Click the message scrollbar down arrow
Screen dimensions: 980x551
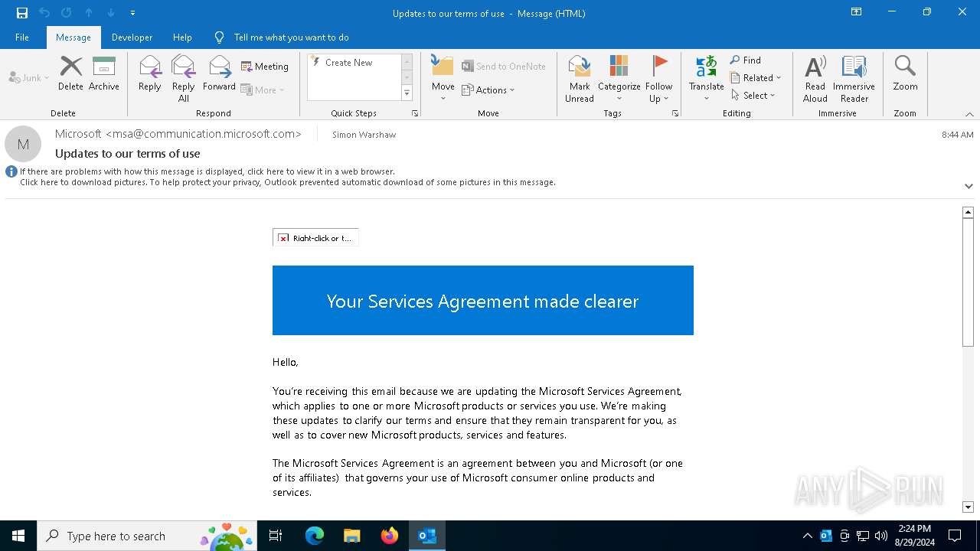coord(968,507)
